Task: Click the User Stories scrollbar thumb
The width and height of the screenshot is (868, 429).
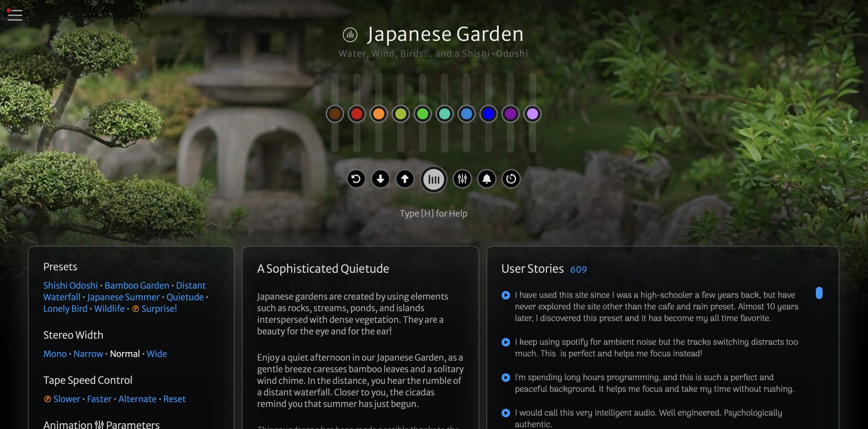Action: 819,293
